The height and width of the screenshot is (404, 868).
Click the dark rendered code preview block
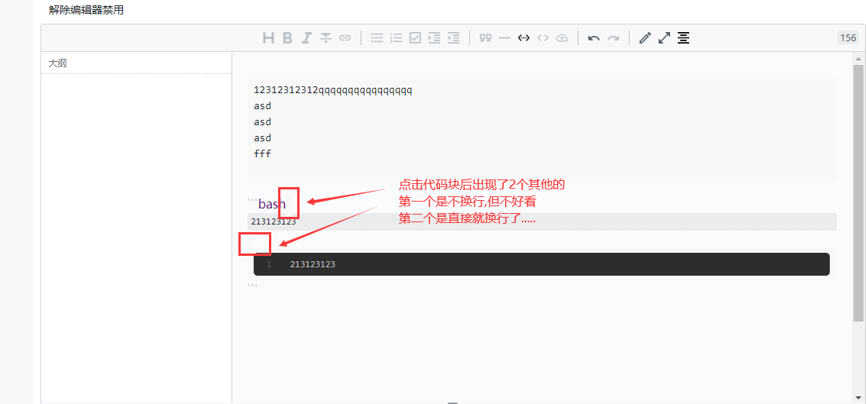542,264
